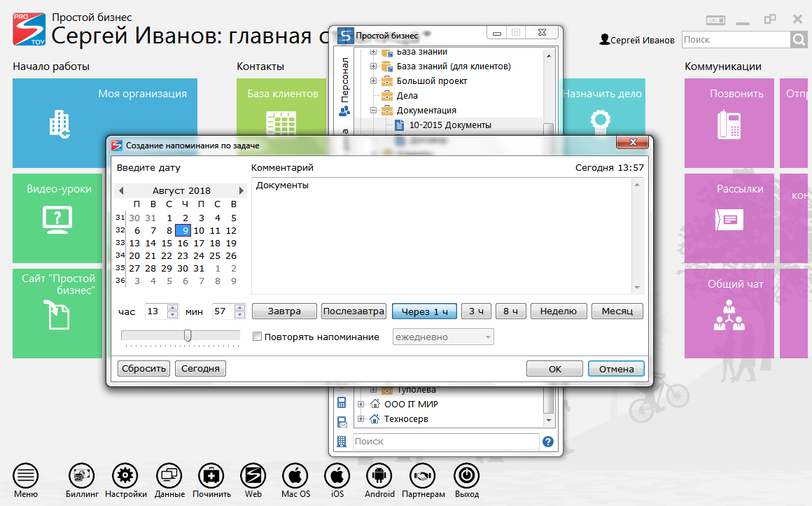The height and width of the screenshot is (506, 812).
Task: Enable the Повторять напоминание checkbox
Action: [x=257, y=337]
